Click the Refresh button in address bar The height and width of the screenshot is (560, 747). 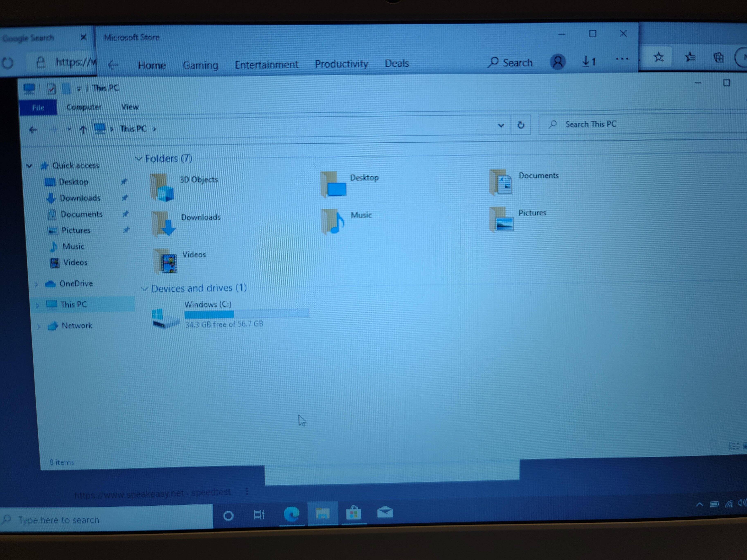pos(520,125)
